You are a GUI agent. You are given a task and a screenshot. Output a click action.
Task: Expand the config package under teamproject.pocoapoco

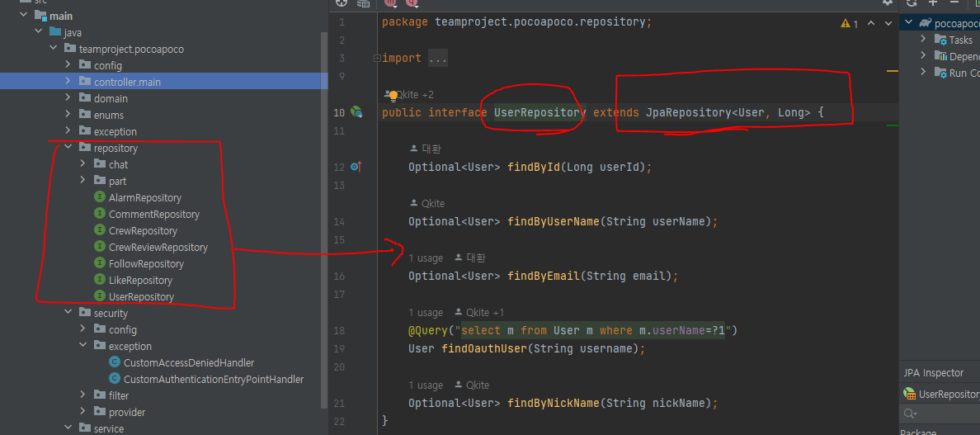68,65
